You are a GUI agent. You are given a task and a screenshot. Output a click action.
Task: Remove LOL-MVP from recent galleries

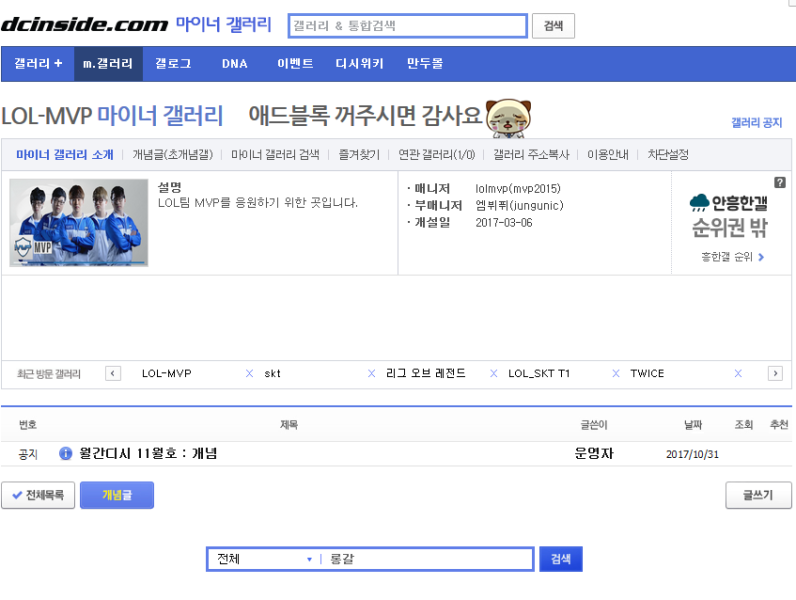249,374
